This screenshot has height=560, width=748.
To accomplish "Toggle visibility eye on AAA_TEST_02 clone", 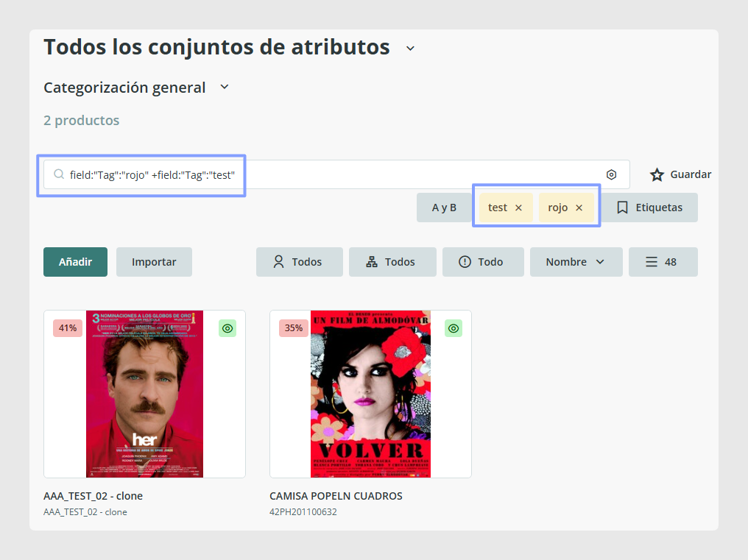I will click(227, 328).
